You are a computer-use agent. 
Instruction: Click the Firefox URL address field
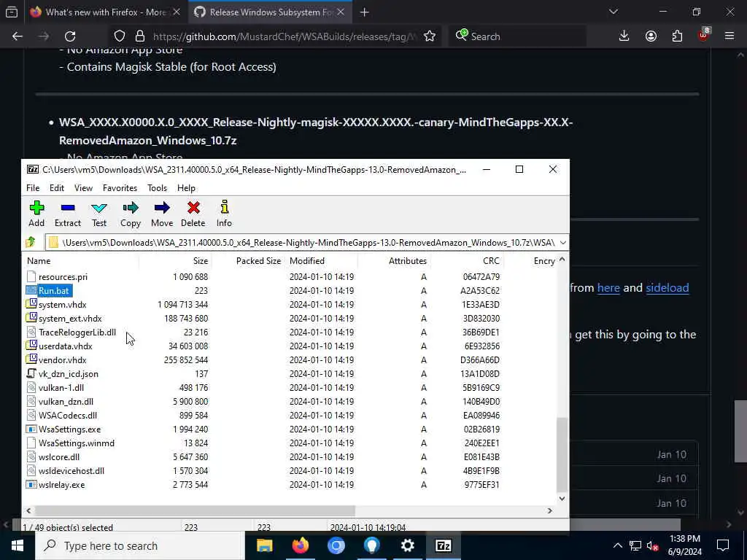click(285, 36)
